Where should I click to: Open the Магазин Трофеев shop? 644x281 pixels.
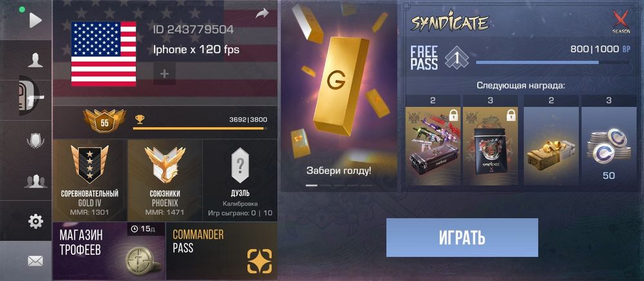click(x=109, y=251)
